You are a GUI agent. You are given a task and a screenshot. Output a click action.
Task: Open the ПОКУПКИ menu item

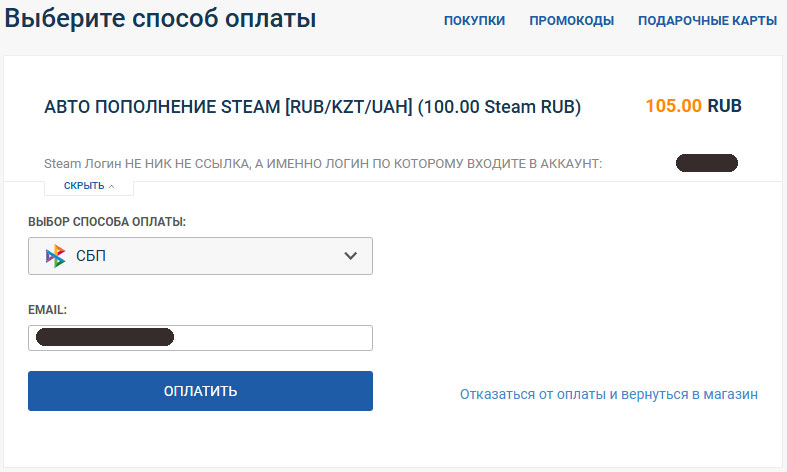tap(474, 20)
